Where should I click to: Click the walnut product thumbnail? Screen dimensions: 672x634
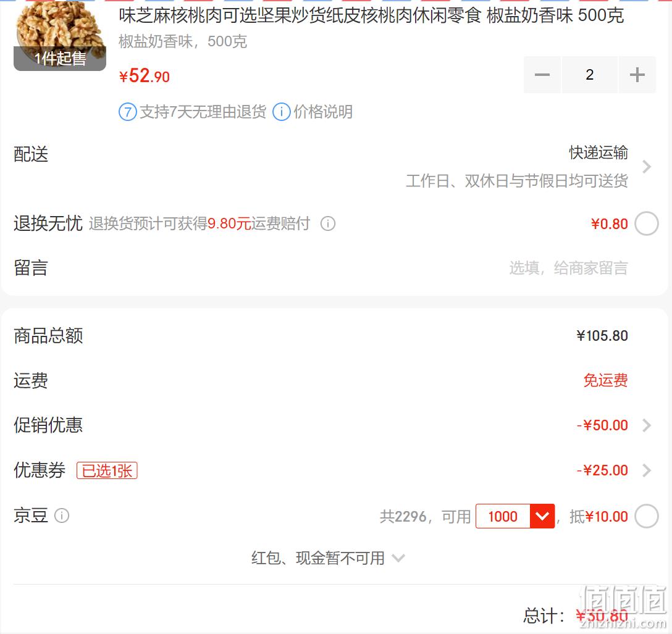(x=60, y=36)
